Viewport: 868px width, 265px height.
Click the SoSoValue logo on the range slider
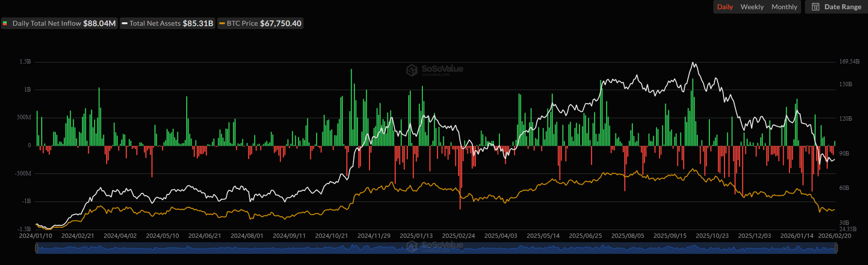click(412, 246)
